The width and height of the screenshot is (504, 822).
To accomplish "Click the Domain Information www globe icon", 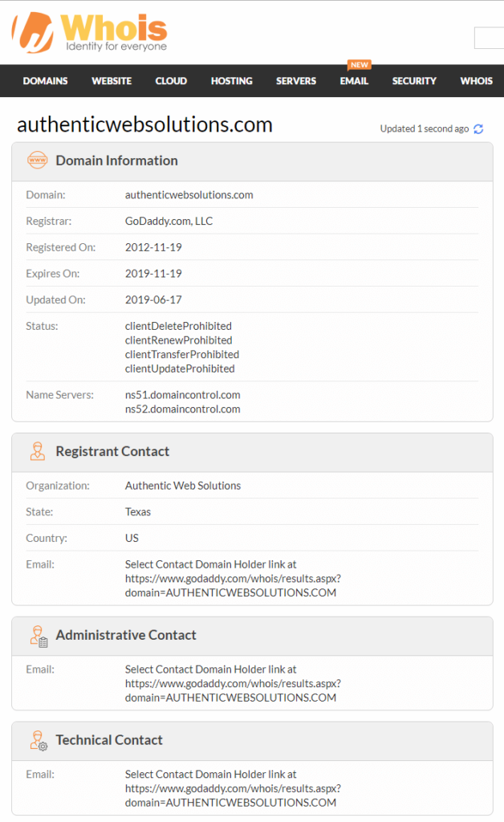I will point(37,160).
